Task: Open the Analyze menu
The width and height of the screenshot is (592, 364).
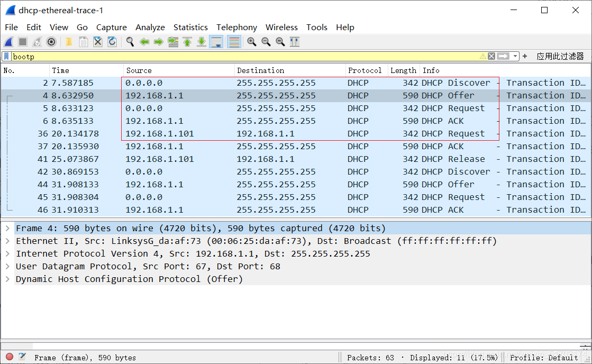Action: [x=150, y=27]
